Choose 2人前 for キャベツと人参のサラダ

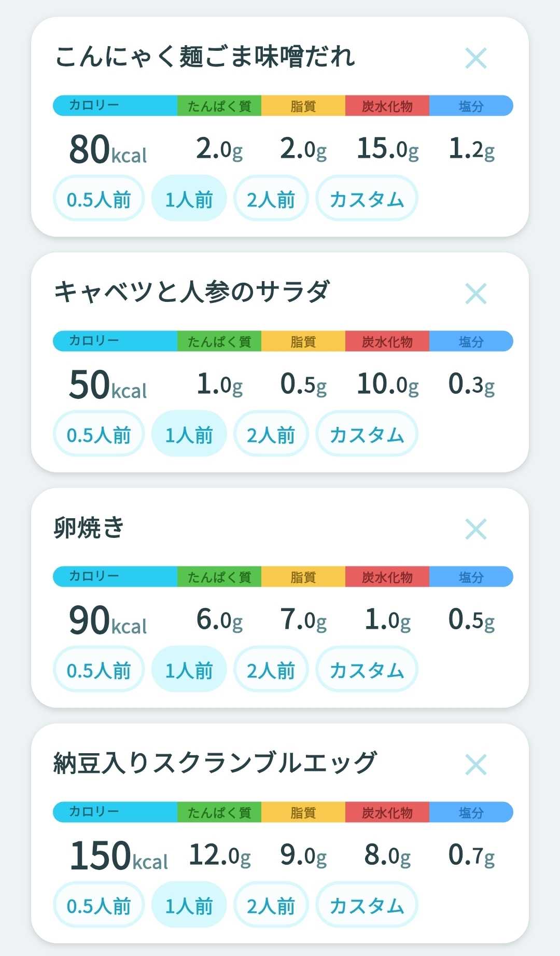[271, 434]
